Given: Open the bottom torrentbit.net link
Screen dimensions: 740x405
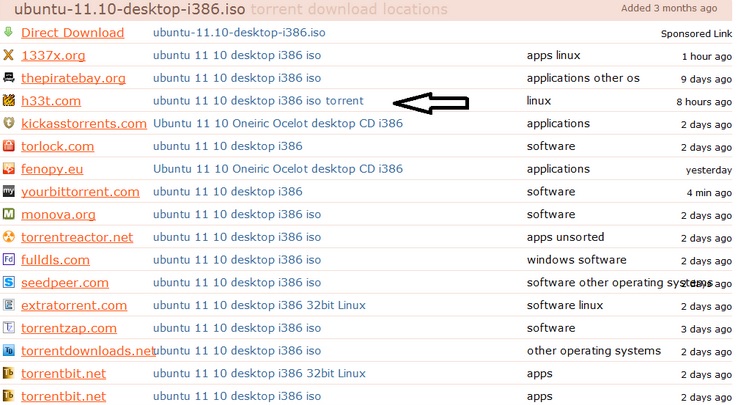Looking at the screenshot, I should pyautogui.click(x=63, y=396).
